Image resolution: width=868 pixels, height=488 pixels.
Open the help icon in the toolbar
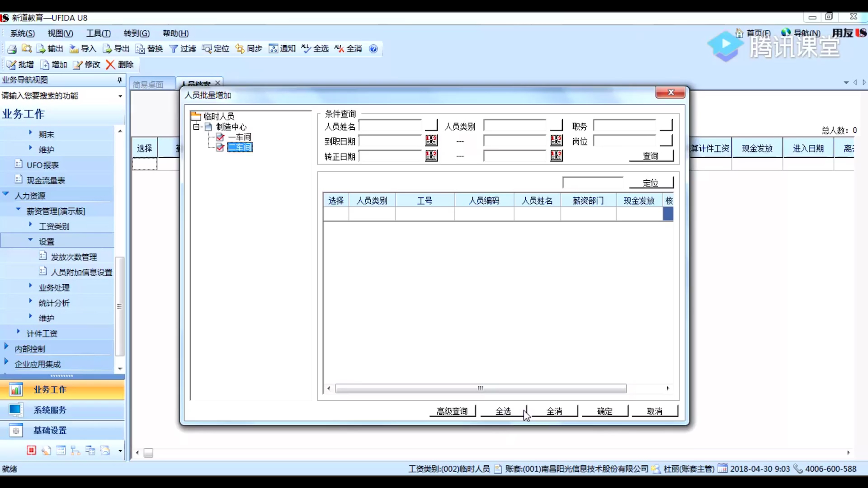tap(373, 49)
